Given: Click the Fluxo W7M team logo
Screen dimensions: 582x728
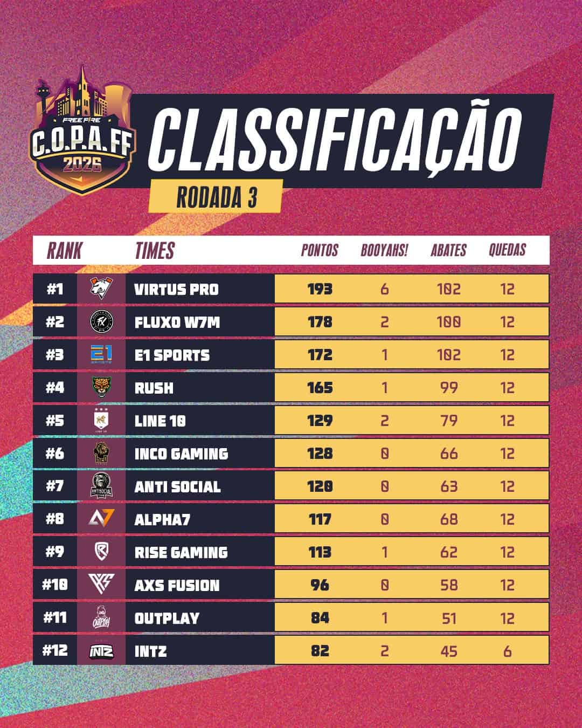Looking at the screenshot, I should click(x=101, y=322).
